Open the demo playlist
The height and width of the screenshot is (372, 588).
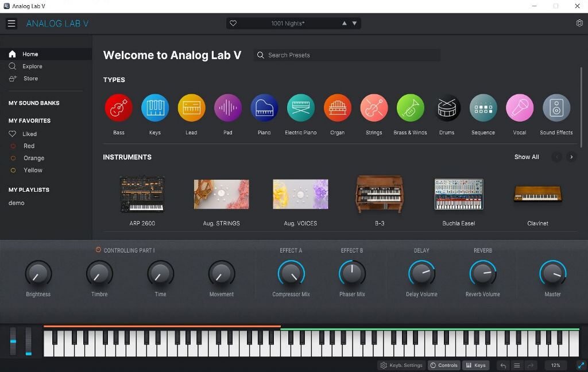pos(17,203)
